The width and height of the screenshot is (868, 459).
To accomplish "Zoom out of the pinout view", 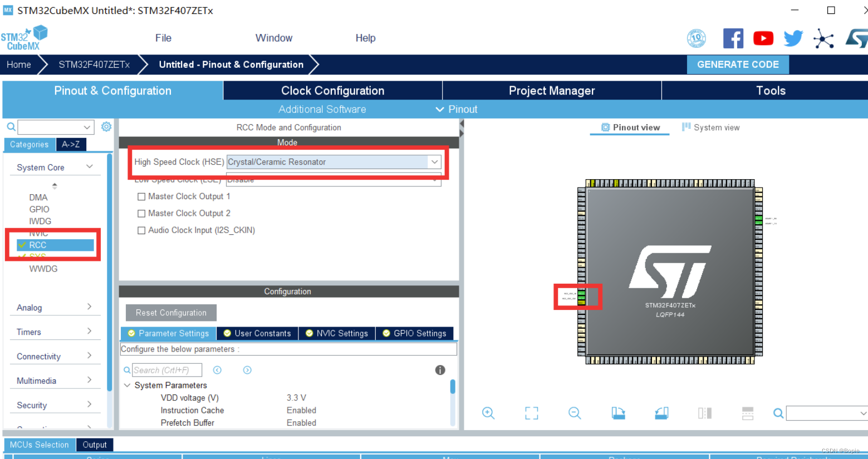I will click(575, 413).
